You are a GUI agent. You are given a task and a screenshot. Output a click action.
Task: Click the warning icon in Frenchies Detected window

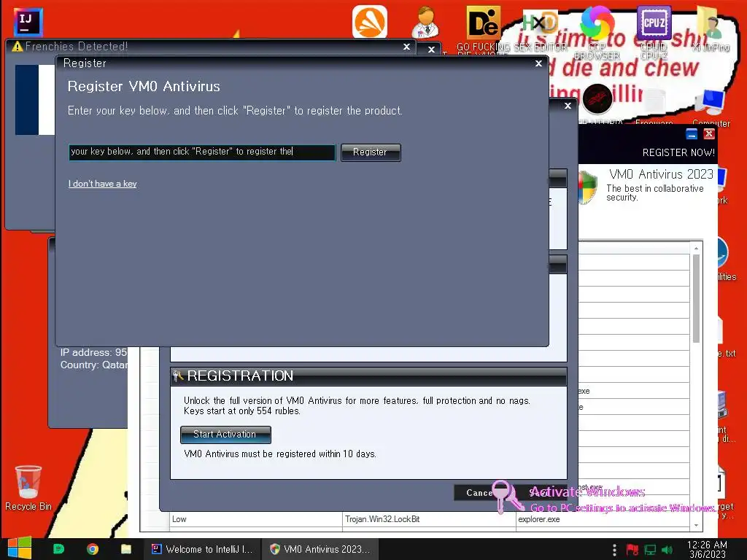coord(18,46)
